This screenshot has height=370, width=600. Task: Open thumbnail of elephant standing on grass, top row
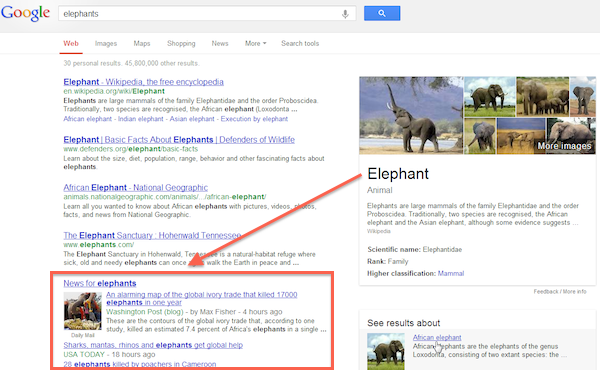point(489,97)
